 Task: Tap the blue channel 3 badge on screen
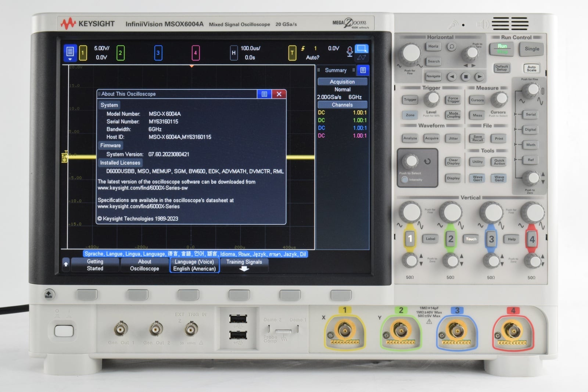[x=158, y=53]
